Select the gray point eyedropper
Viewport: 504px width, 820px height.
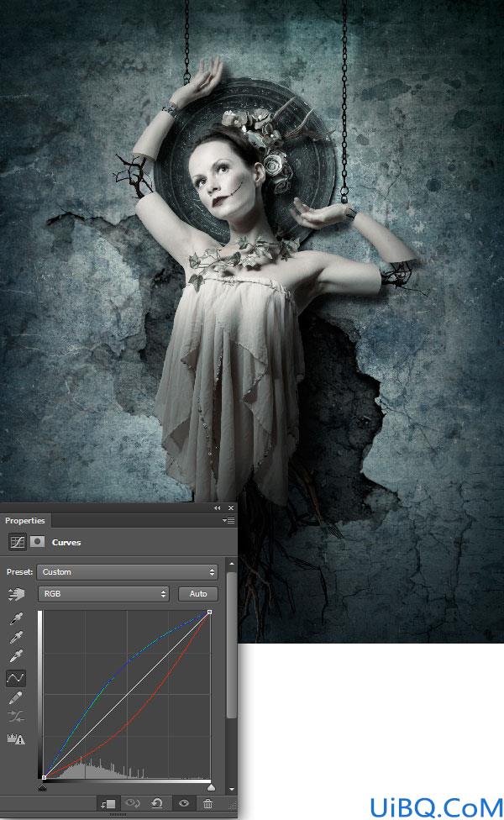click(16, 637)
